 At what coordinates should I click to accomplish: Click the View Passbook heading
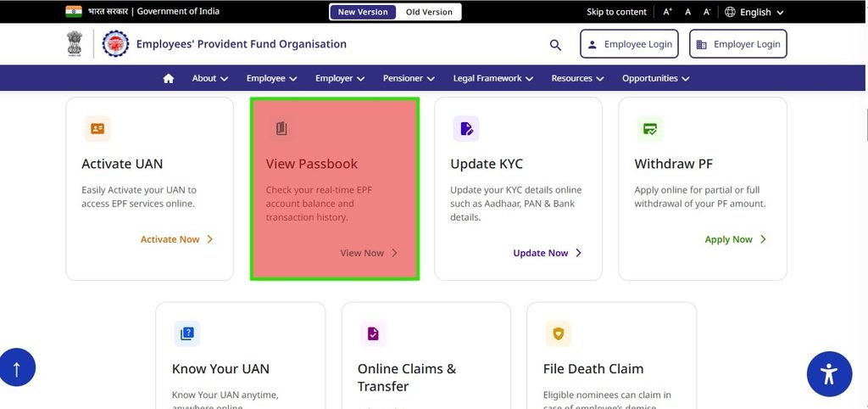[312, 164]
